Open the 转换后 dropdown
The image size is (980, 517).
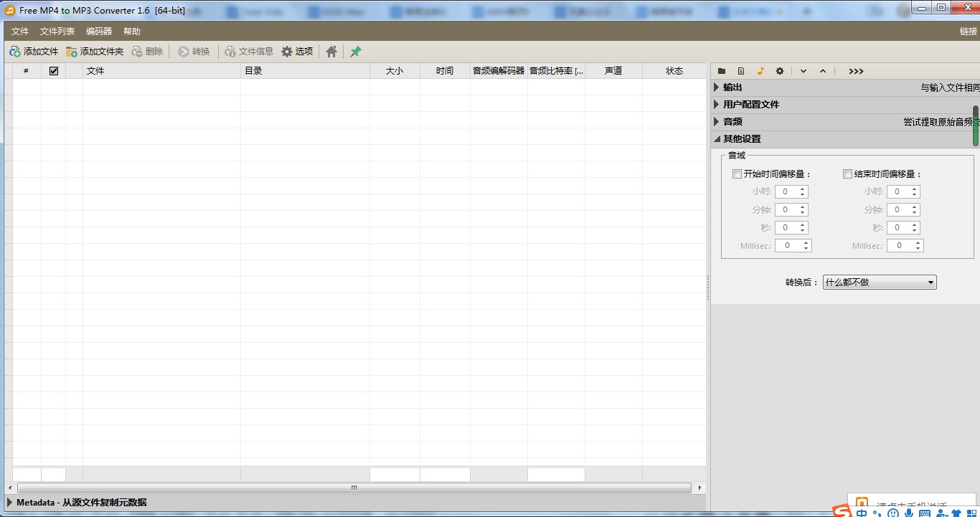(x=880, y=283)
